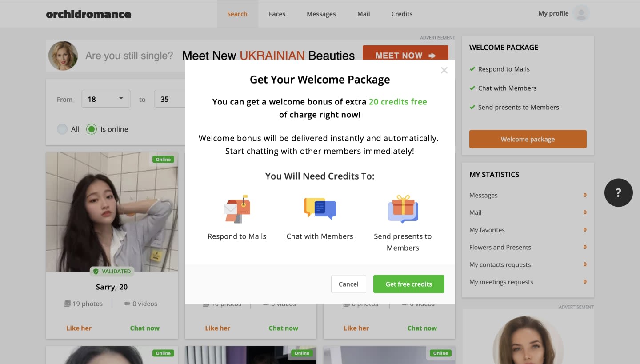This screenshot has width=640, height=364.
Task: Click My meetings requests statistic
Action: tap(501, 282)
